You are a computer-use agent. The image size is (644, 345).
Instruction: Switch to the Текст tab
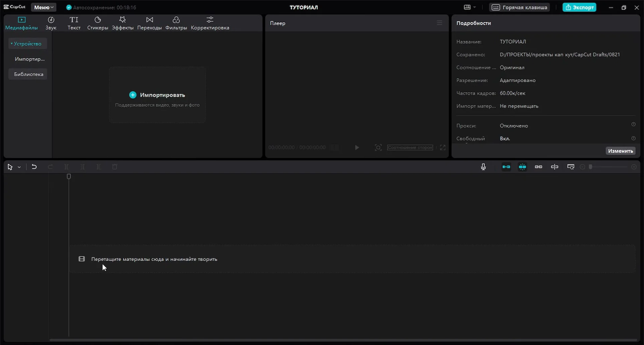point(74,23)
